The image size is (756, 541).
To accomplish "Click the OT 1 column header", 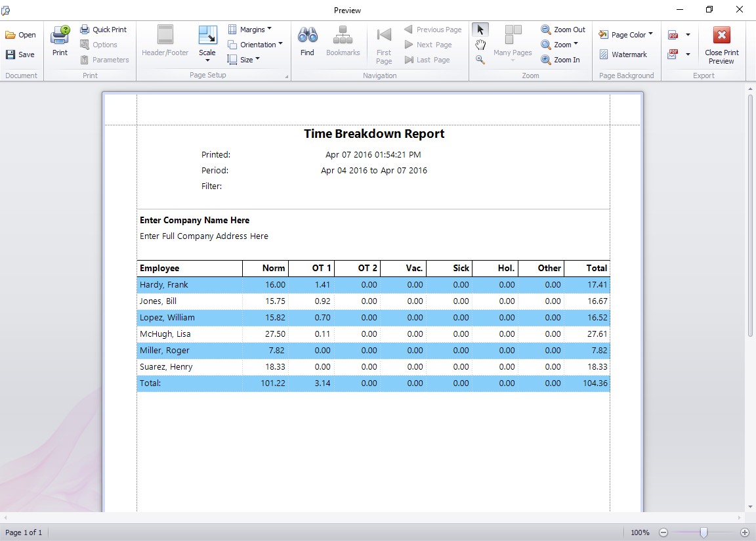I will pos(312,268).
